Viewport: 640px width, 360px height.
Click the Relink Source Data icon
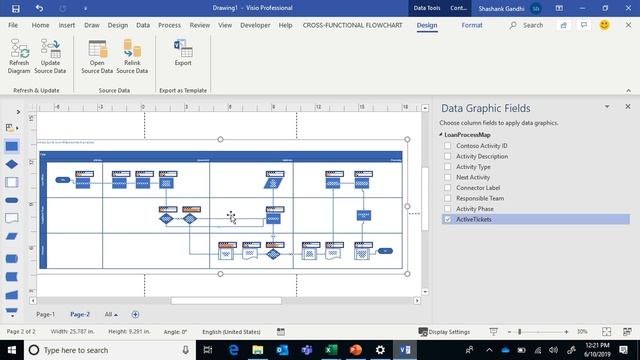pos(132,56)
